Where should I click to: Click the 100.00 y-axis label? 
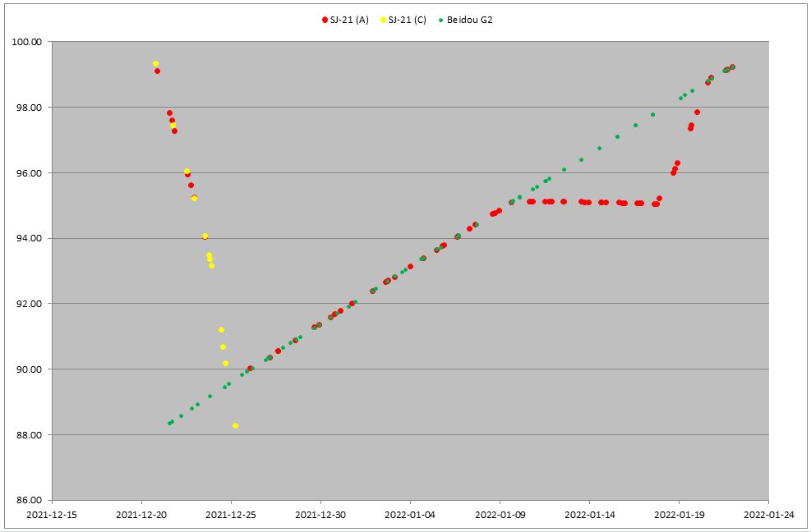click(x=27, y=42)
